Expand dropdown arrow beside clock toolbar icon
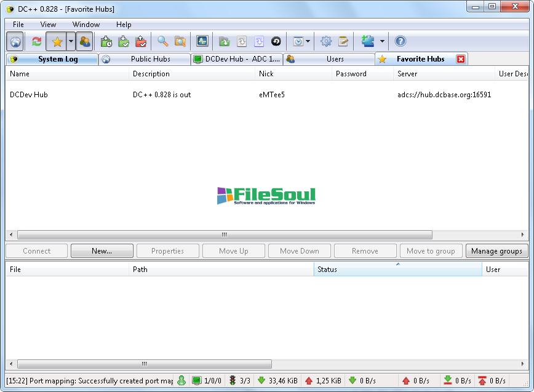Image resolution: width=534 pixels, height=392 pixels. tap(308, 42)
